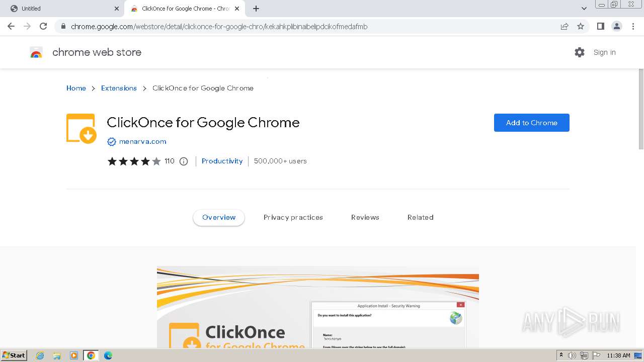Click Chrome icon in taskbar
This screenshot has width=644, height=362.
point(91,355)
